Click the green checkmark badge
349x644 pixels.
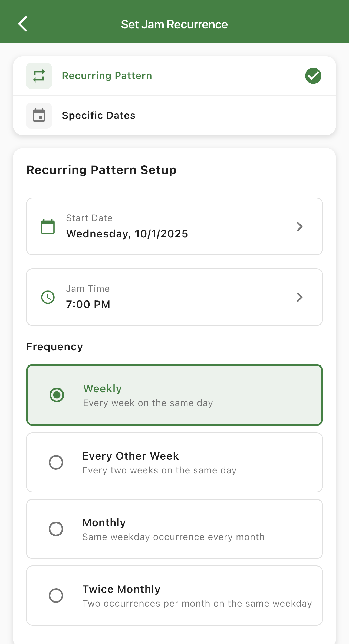pyautogui.click(x=313, y=76)
